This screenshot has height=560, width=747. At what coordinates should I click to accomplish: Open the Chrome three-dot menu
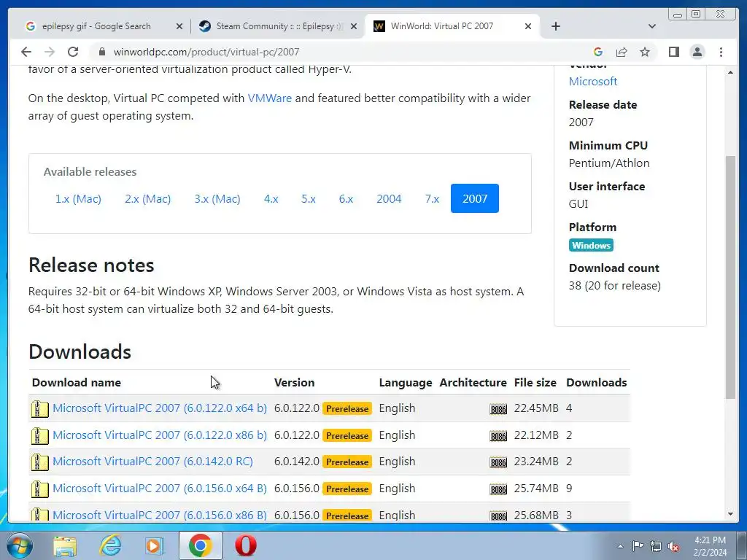(x=721, y=52)
